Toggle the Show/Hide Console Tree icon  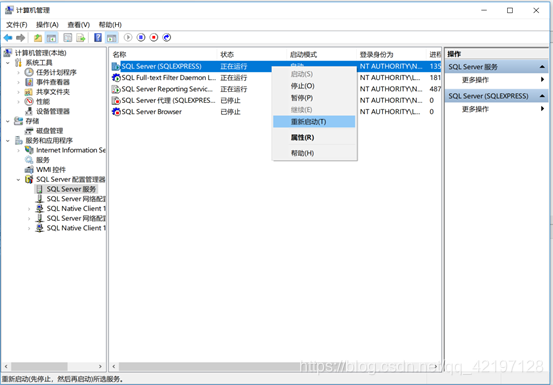(x=51, y=37)
